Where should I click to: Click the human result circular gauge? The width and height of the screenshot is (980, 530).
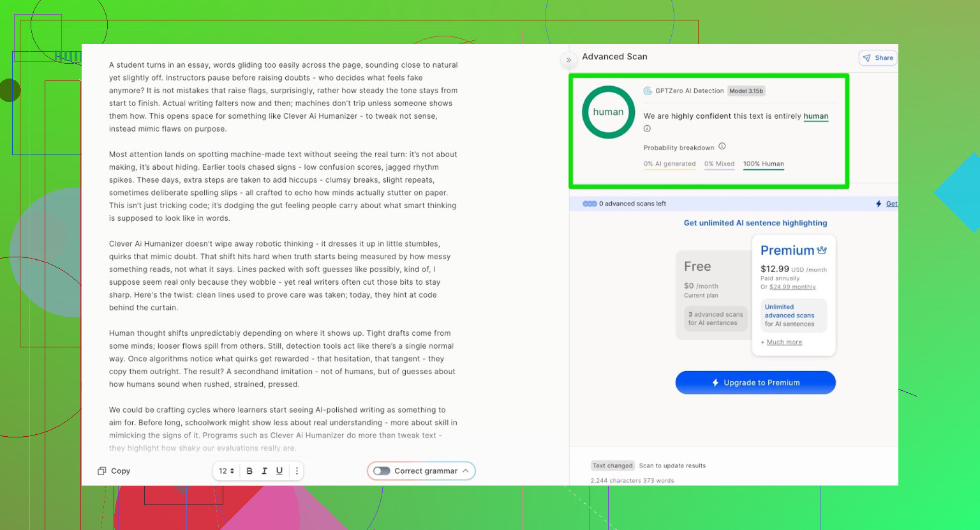pos(608,112)
